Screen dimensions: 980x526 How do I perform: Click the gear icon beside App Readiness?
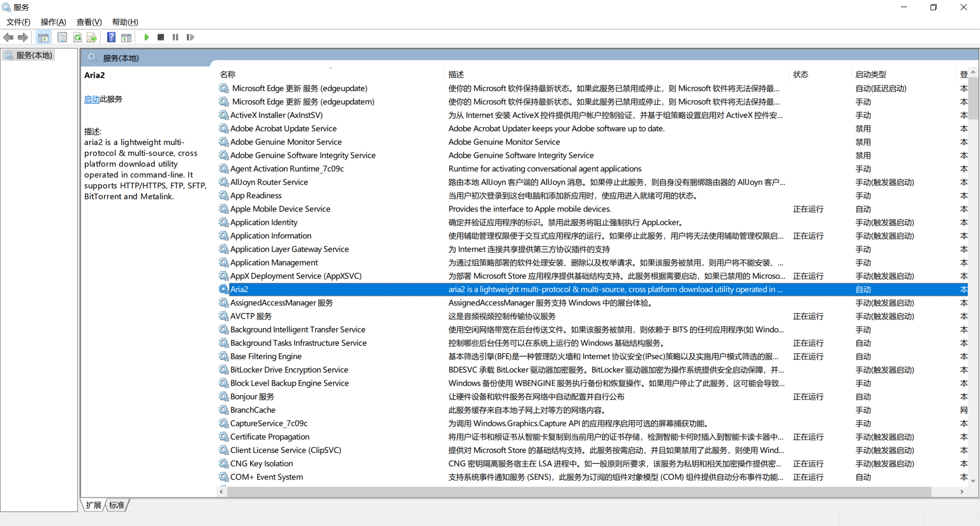click(x=224, y=195)
